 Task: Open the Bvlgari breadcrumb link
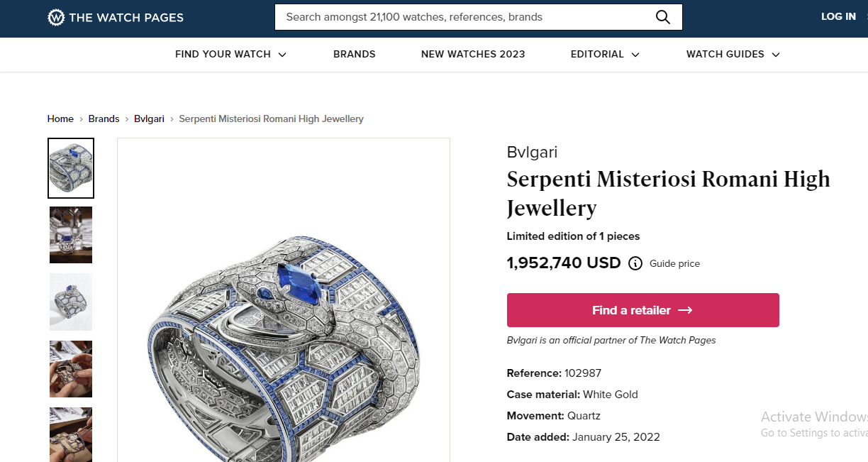click(149, 119)
